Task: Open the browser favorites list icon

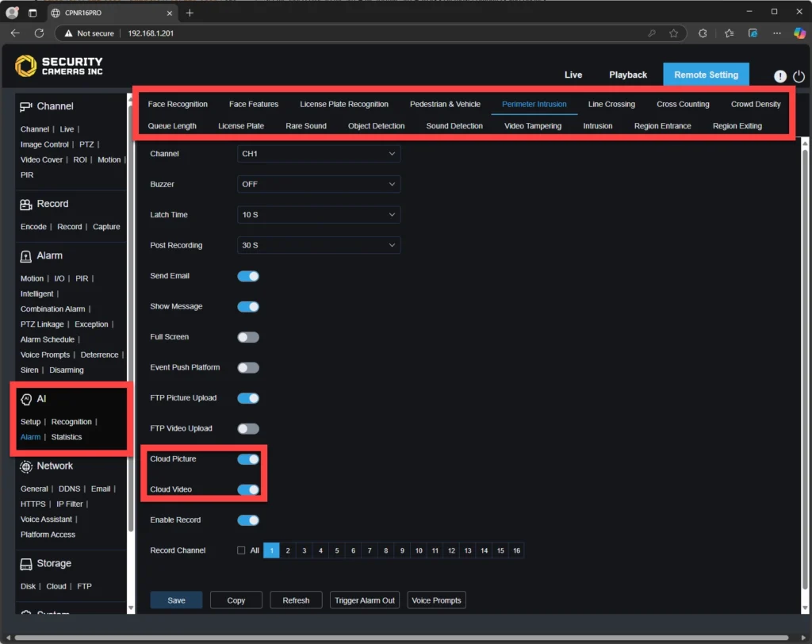Action: click(x=729, y=33)
